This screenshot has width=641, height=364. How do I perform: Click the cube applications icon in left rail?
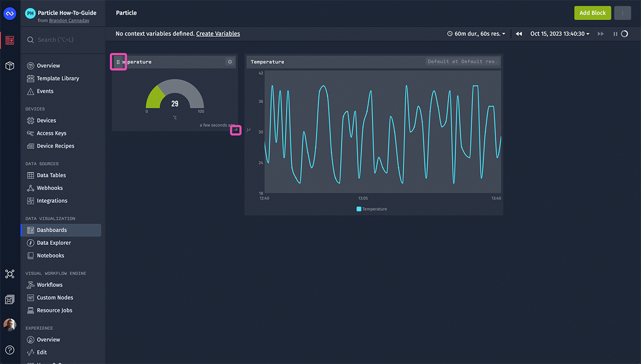(x=10, y=66)
